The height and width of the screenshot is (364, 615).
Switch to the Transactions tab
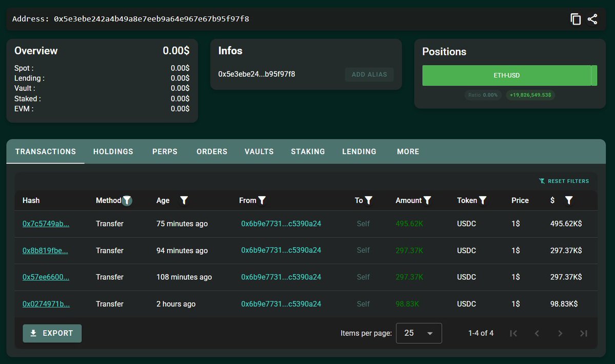[46, 152]
